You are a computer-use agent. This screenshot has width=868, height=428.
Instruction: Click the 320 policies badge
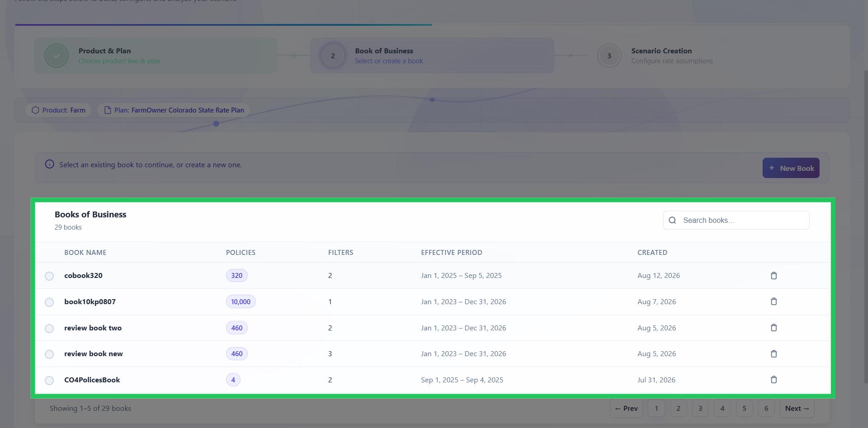(237, 275)
